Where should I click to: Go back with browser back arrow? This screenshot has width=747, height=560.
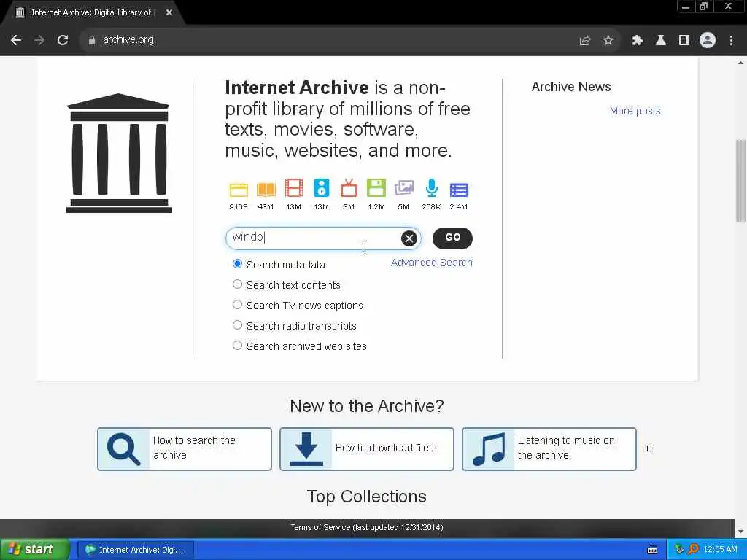(16, 40)
